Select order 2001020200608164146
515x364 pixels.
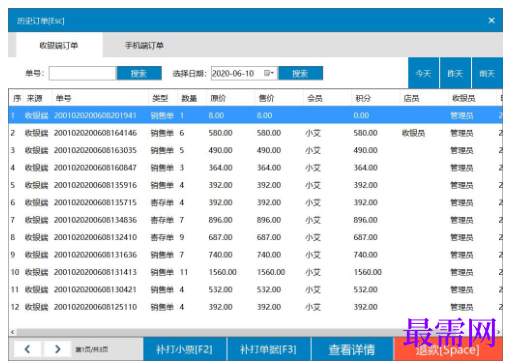coord(256,133)
